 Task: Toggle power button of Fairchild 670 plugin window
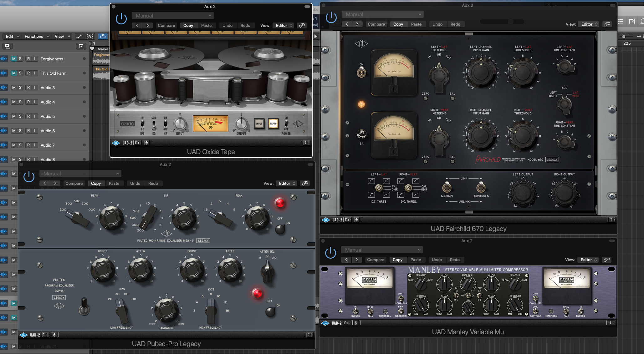coord(331,18)
